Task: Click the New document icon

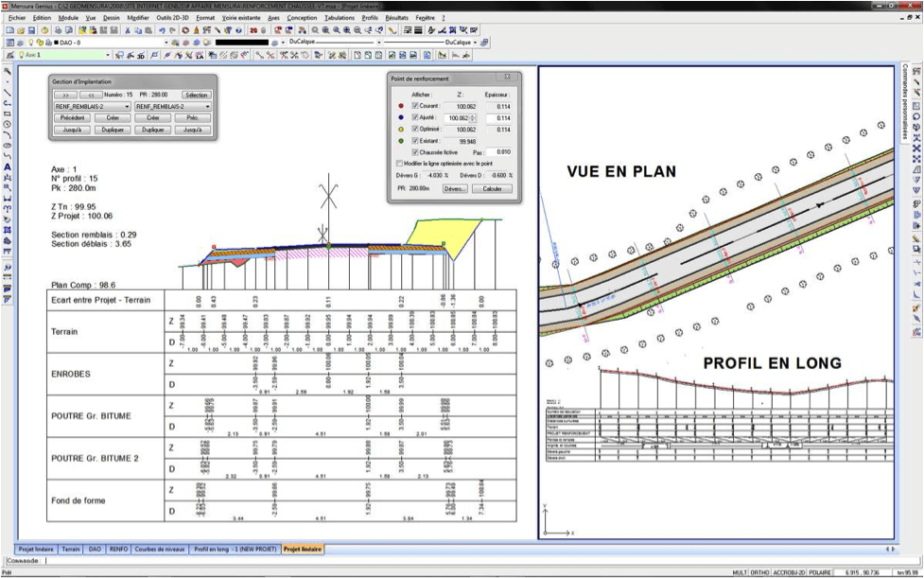Action: 9,30
